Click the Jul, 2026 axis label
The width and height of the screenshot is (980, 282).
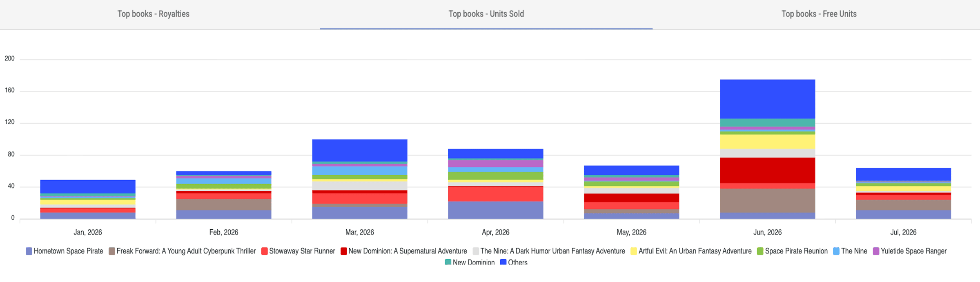click(904, 232)
